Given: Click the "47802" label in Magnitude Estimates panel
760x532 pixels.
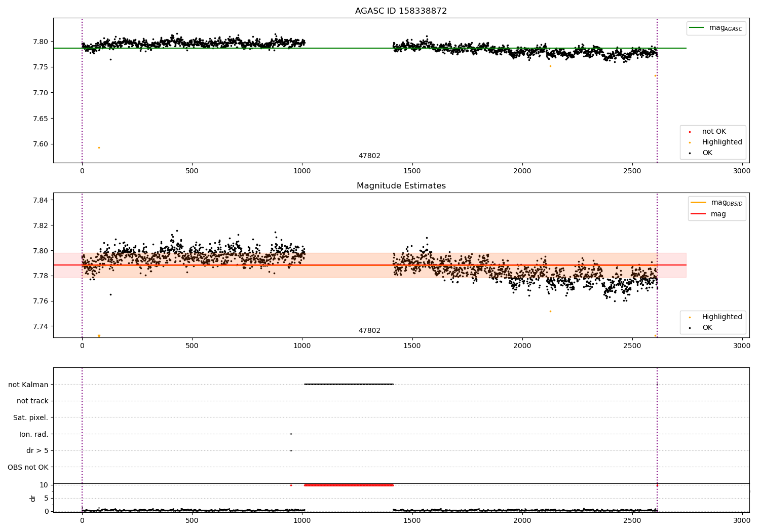Looking at the screenshot, I should point(369,331).
